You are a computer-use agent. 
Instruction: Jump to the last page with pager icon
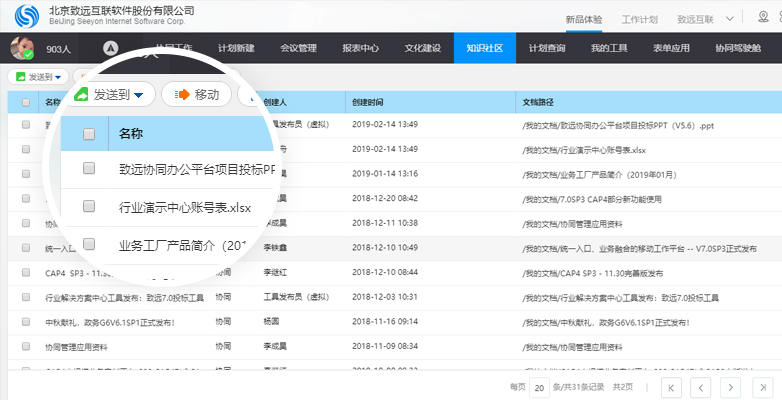click(761, 386)
